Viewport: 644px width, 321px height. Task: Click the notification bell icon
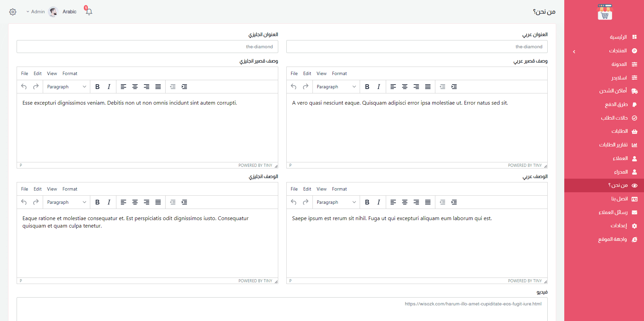coord(89,12)
